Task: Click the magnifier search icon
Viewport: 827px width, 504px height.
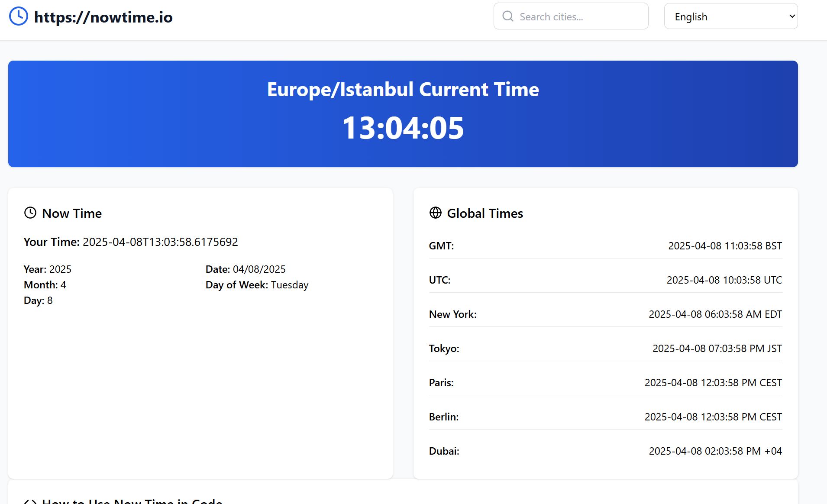Action: (x=507, y=16)
